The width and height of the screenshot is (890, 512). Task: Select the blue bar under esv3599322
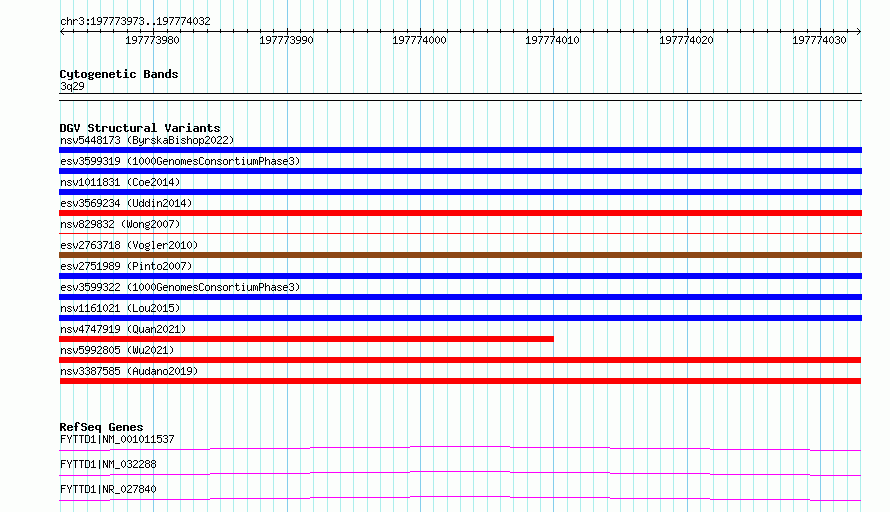(x=460, y=297)
